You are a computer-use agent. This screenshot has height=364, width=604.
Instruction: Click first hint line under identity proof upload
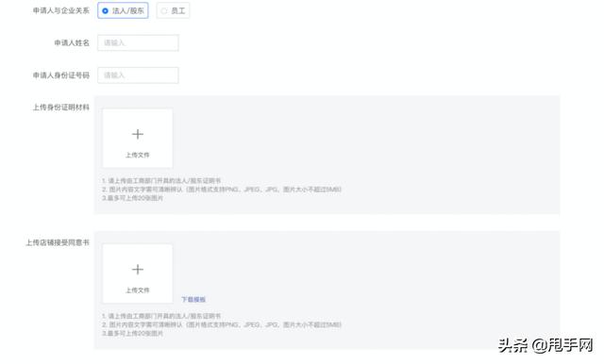tap(161, 180)
